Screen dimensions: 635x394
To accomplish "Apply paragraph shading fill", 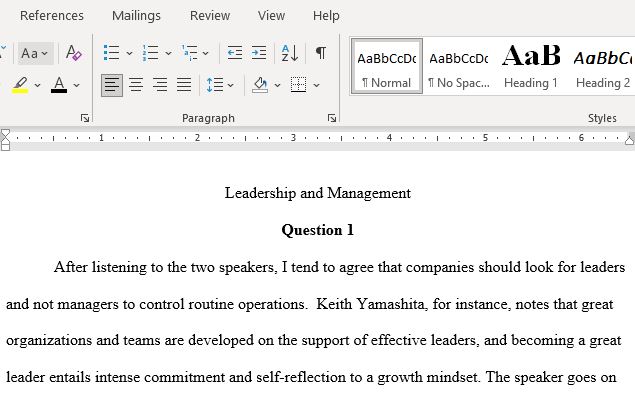I will (260, 85).
